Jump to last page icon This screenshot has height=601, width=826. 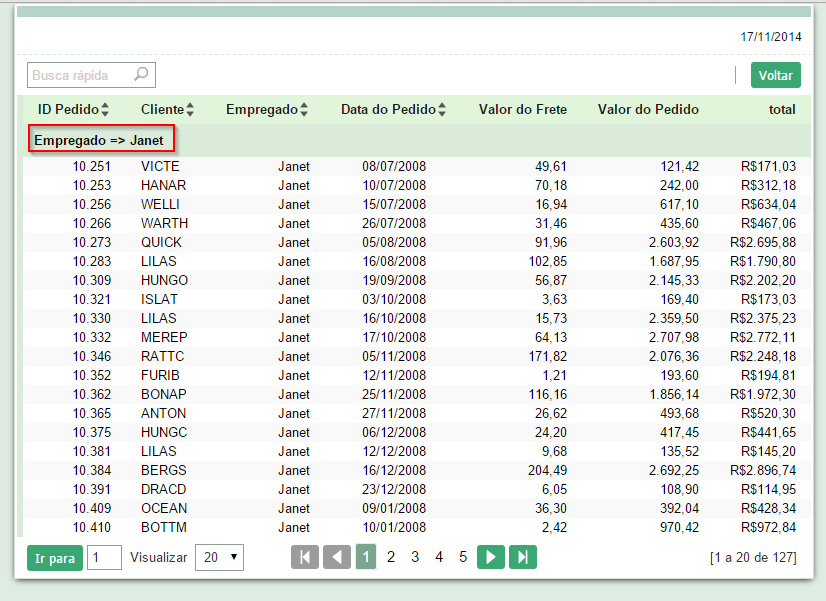click(523, 557)
